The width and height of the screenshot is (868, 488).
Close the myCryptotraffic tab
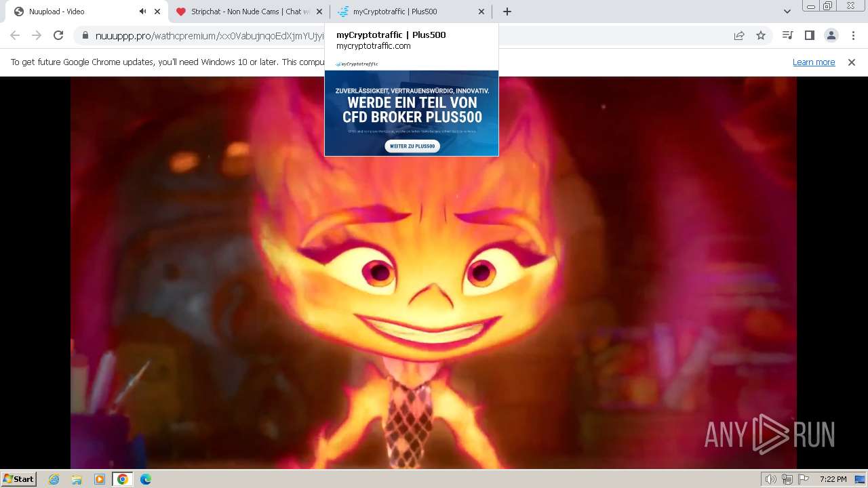[x=481, y=12]
